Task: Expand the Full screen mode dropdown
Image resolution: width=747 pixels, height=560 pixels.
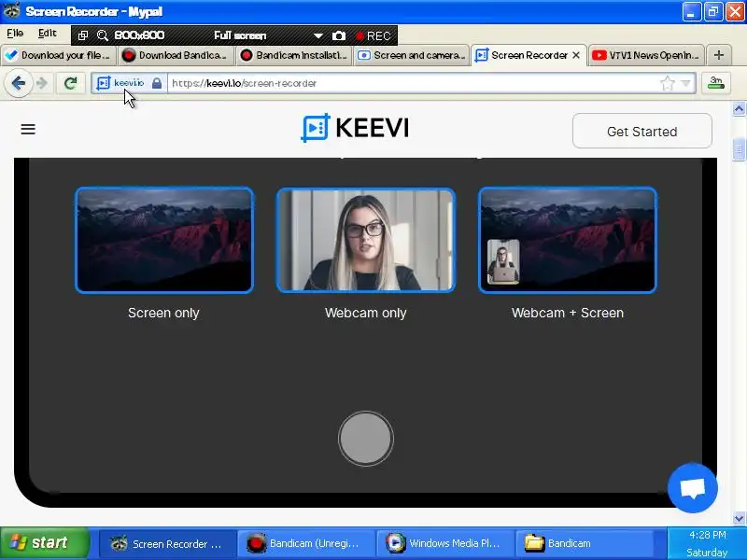Action: click(x=317, y=35)
